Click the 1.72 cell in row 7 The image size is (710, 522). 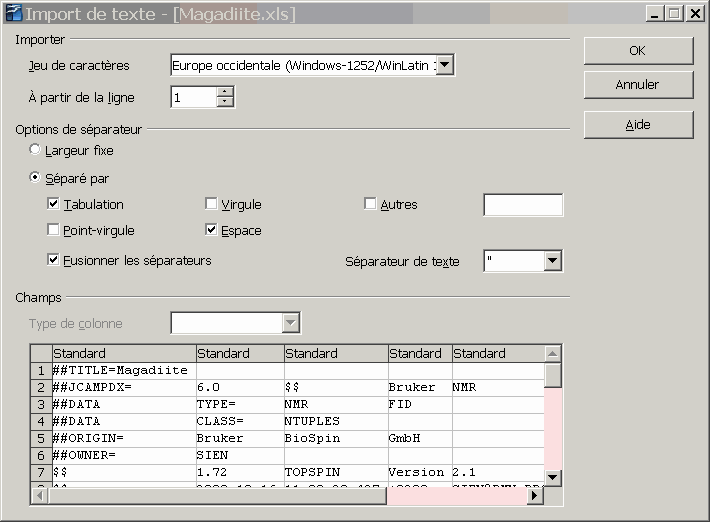click(x=240, y=472)
